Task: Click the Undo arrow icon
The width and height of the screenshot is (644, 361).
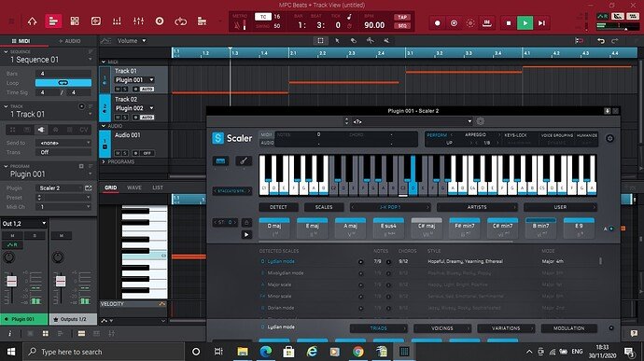Action: (600, 41)
